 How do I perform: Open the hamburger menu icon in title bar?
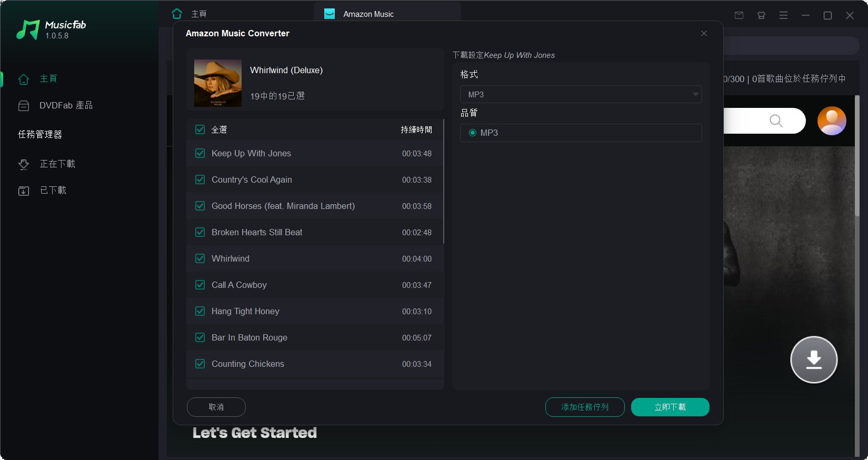coord(783,15)
